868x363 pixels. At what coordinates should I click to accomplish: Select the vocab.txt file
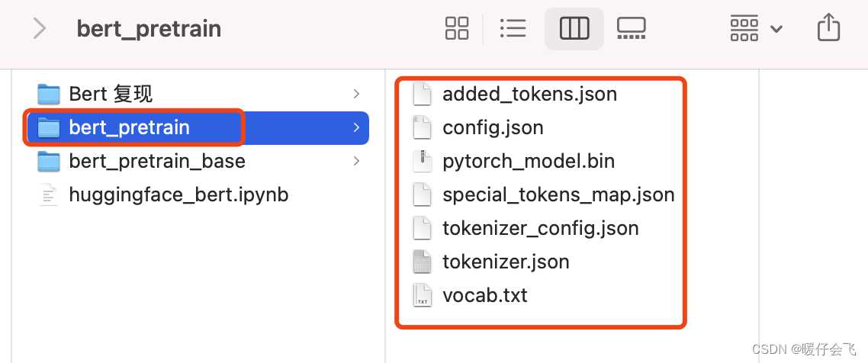[484, 295]
